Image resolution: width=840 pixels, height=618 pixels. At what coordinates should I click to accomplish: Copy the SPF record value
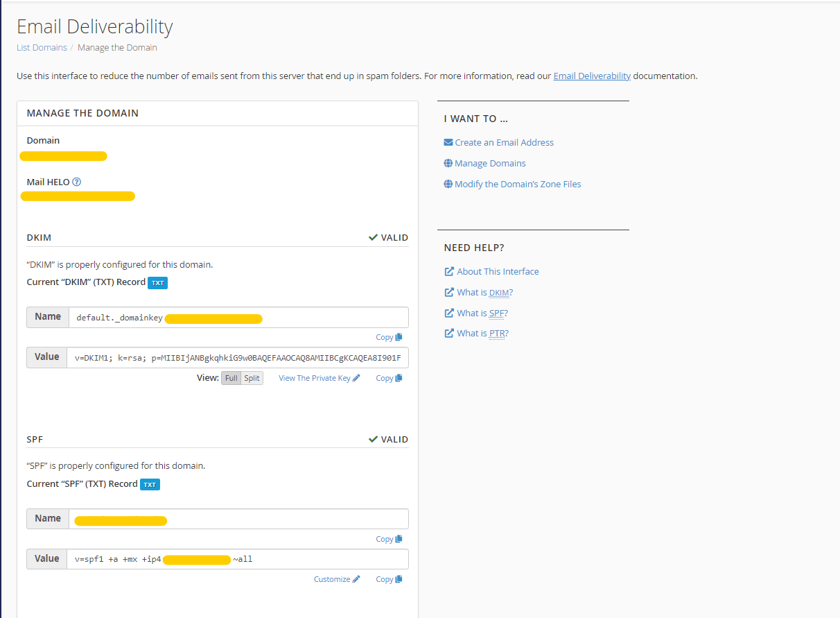click(388, 578)
